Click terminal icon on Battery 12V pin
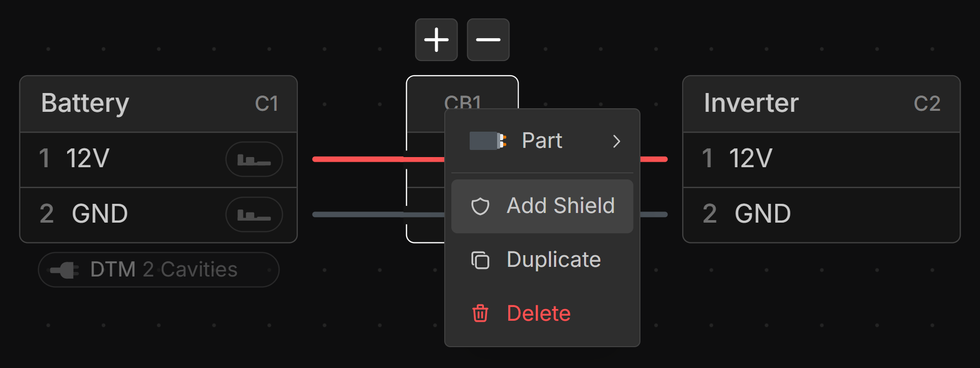The width and height of the screenshot is (980, 368). (254, 160)
